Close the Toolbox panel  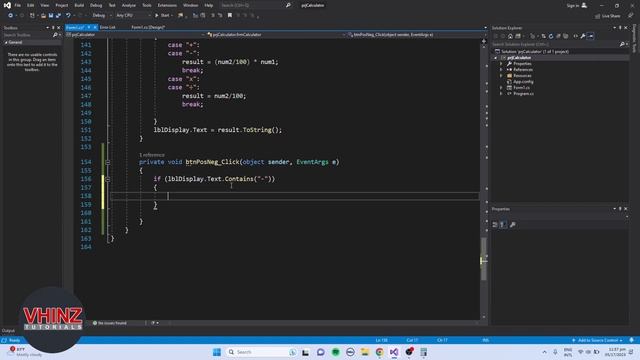[58, 28]
